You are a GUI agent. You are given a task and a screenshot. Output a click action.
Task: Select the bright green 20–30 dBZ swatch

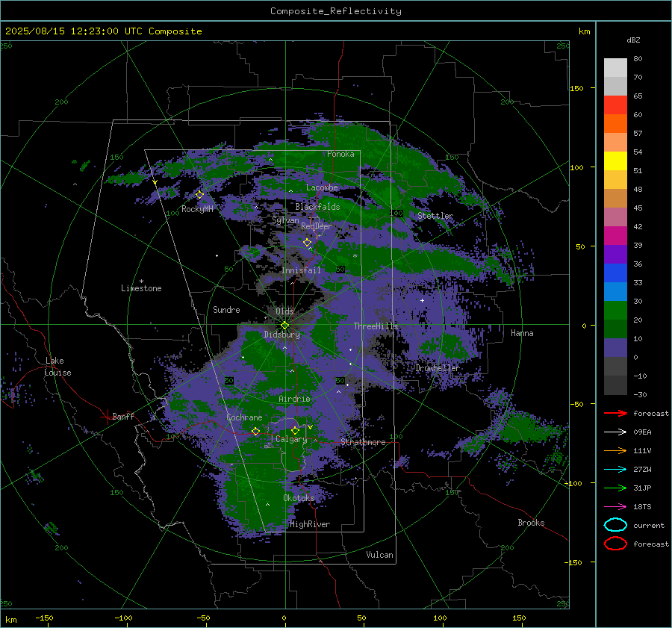click(615, 310)
